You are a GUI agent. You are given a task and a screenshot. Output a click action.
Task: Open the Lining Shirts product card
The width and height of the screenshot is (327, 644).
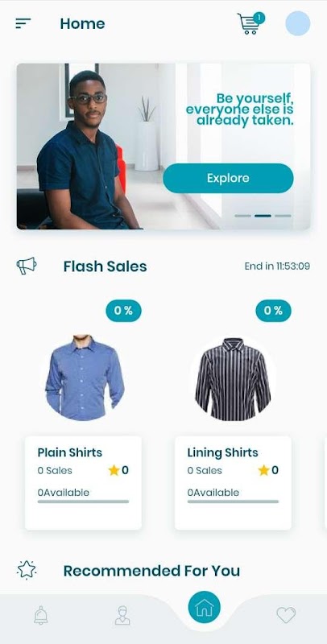234,483
